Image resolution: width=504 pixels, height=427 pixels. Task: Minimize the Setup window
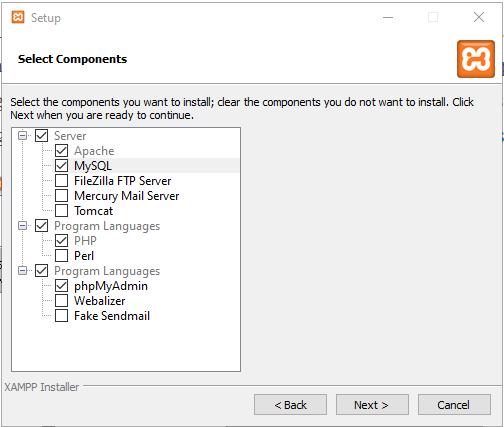[x=388, y=17]
